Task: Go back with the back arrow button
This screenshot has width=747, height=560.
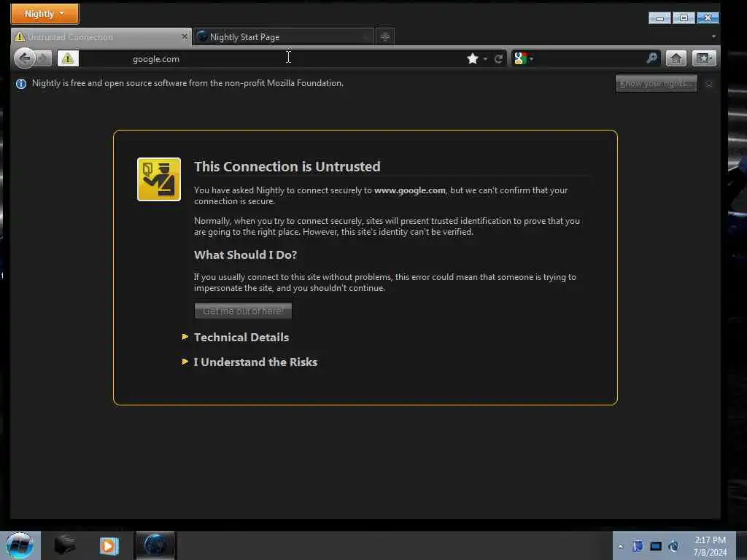Action: pyautogui.click(x=25, y=58)
